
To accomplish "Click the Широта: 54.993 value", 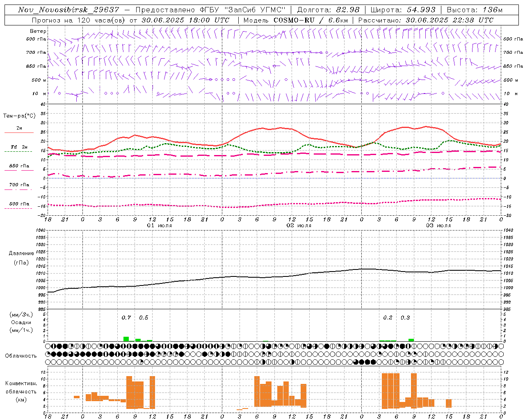I will click(x=403, y=10).
